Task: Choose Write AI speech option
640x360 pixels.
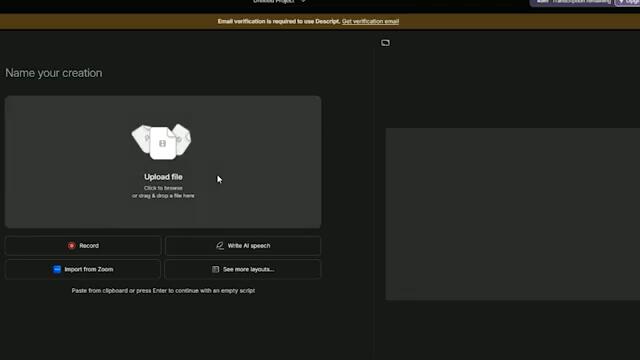Action: tap(243, 246)
